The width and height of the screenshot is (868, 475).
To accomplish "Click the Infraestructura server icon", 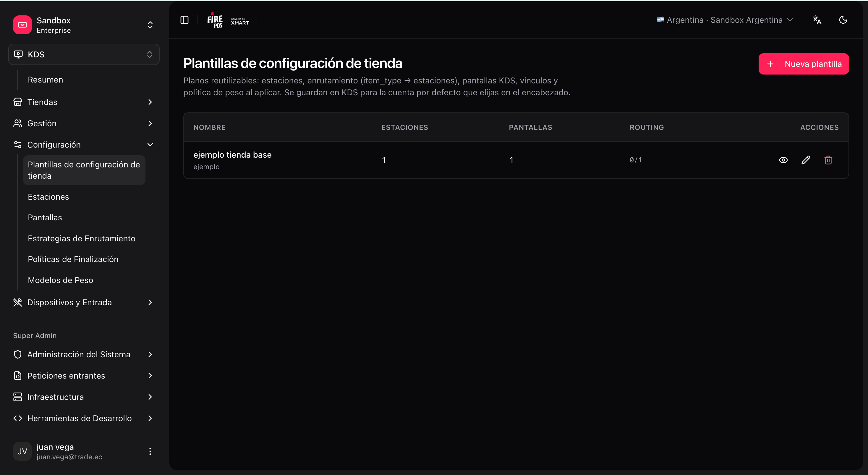I will (x=17, y=397).
